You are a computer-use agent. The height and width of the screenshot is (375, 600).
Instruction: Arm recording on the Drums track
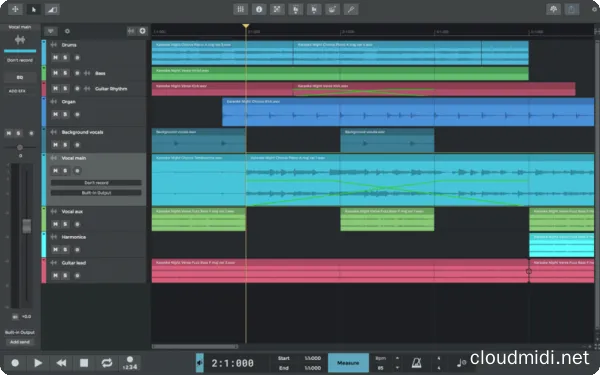pos(77,57)
